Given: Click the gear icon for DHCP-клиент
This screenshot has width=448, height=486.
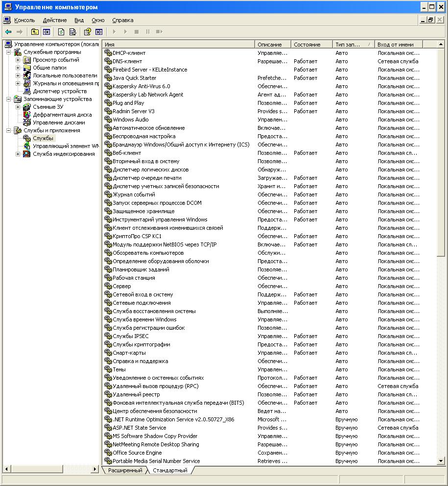Looking at the screenshot, I should pos(108,53).
